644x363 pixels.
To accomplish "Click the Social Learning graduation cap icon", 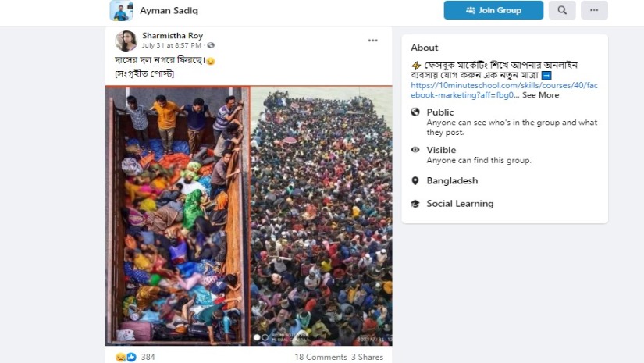I will (x=415, y=204).
